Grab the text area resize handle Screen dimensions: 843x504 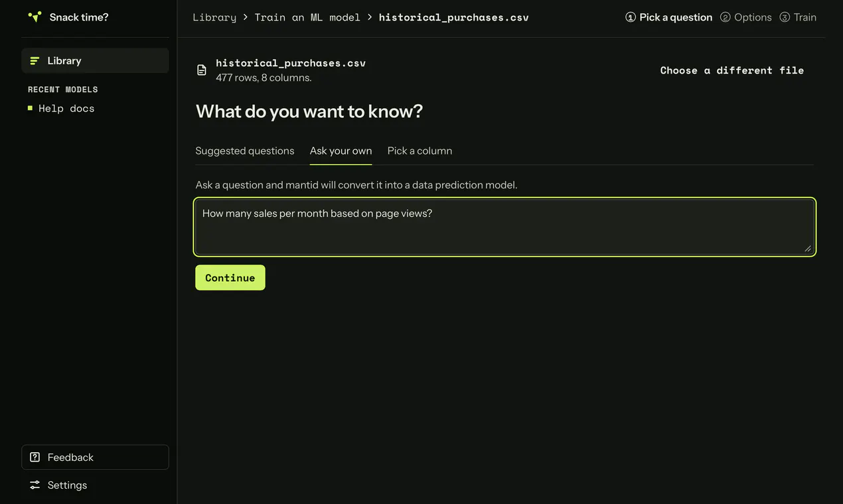(808, 248)
